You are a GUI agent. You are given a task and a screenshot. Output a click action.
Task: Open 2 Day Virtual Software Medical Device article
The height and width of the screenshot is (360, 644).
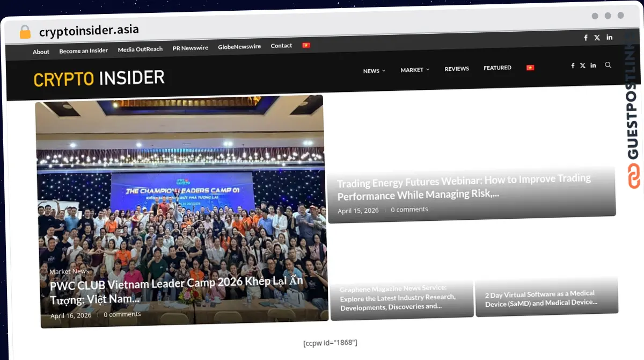pyautogui.click(x=541, y=298)
